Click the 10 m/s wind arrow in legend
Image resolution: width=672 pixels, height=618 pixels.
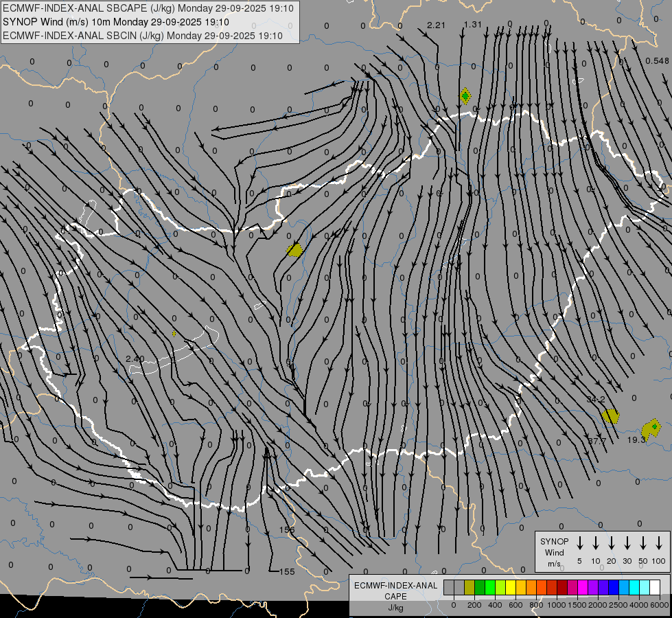coord(596,543)
